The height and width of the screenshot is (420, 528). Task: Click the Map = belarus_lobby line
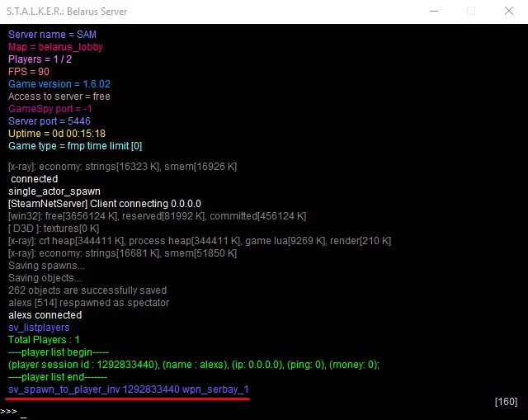pos(55,47)
